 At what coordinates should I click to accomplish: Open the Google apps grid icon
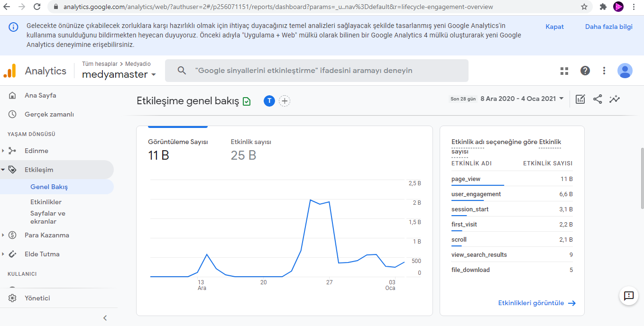click(564, 71)
